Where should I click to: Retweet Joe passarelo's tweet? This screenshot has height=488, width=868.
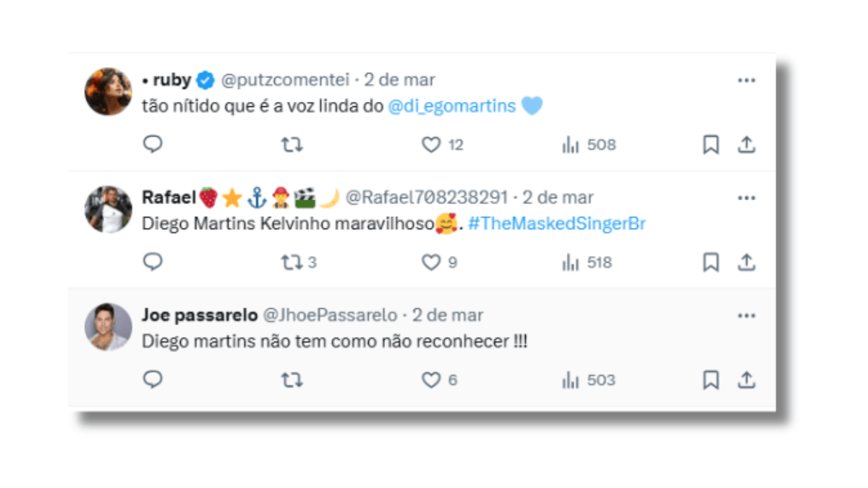(x=292, y=379)
